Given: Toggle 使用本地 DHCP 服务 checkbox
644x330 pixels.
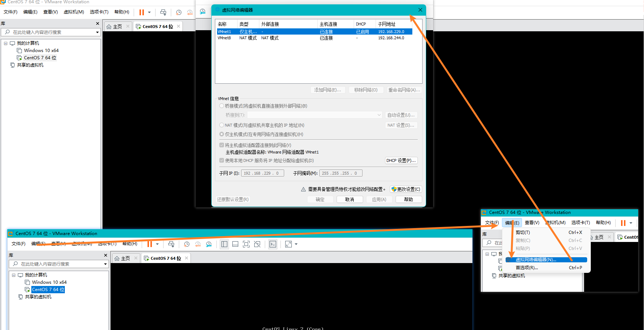Looking at the screenshot, I should (x=221, y=160).
